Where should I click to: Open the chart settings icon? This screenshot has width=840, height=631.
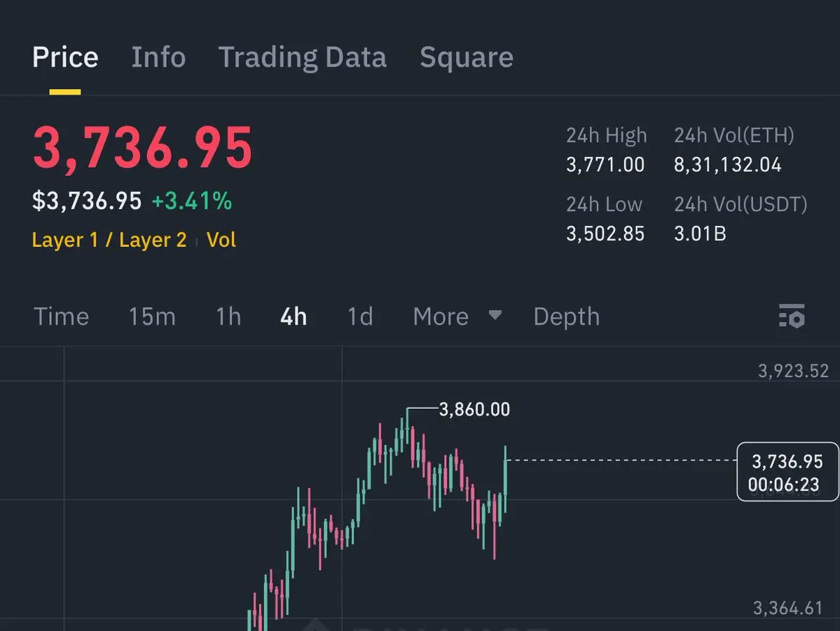click(792, 316)
